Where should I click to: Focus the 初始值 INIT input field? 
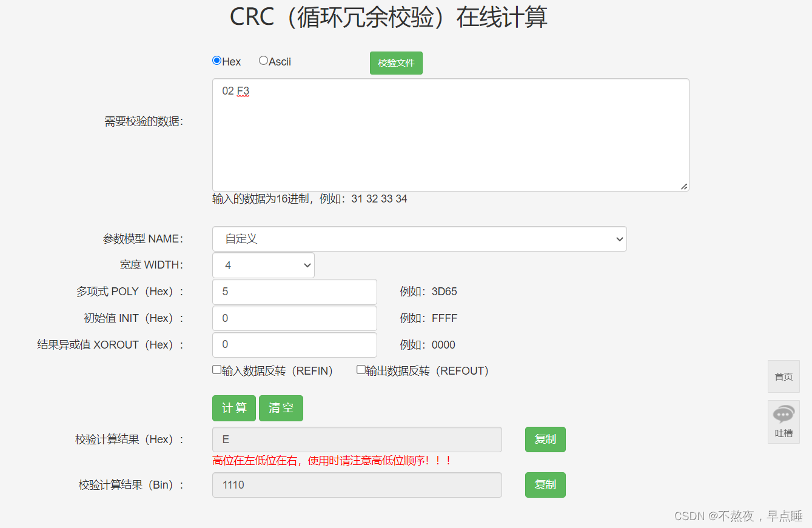[x=295, y=318]
